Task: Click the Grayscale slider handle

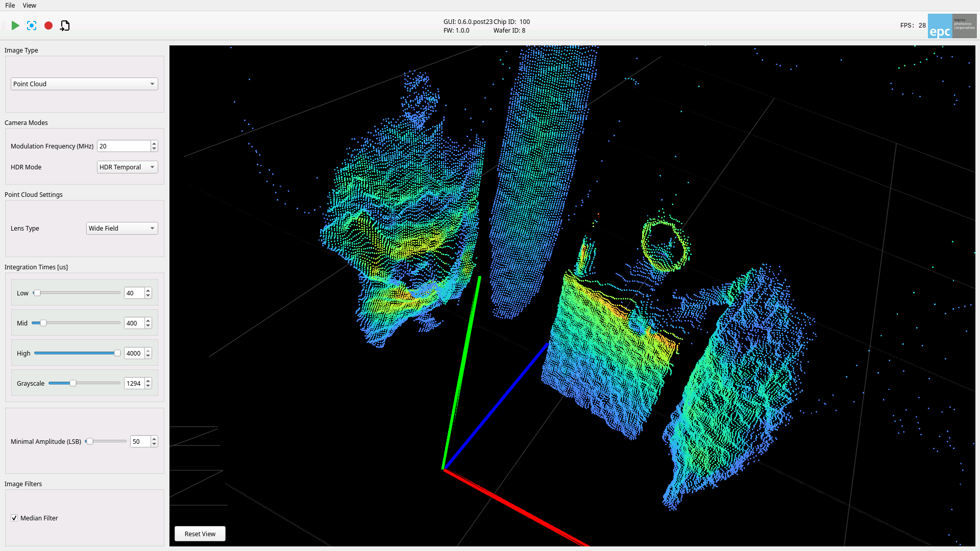Action: [73, 383]
